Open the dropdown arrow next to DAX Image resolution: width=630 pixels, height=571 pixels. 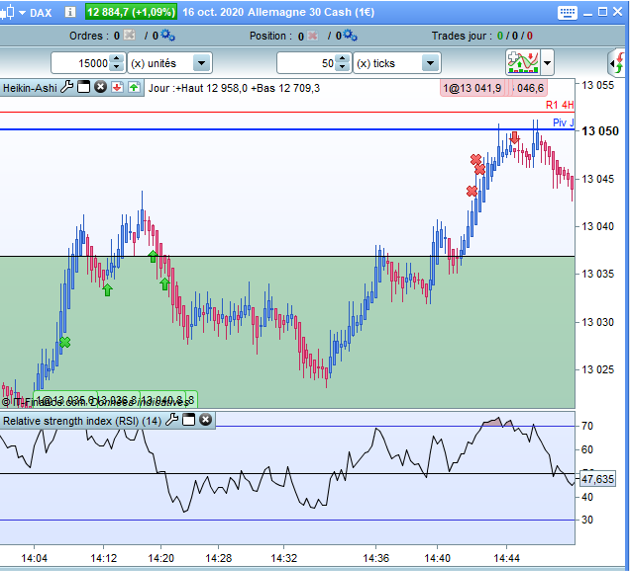tap(22, 13)
